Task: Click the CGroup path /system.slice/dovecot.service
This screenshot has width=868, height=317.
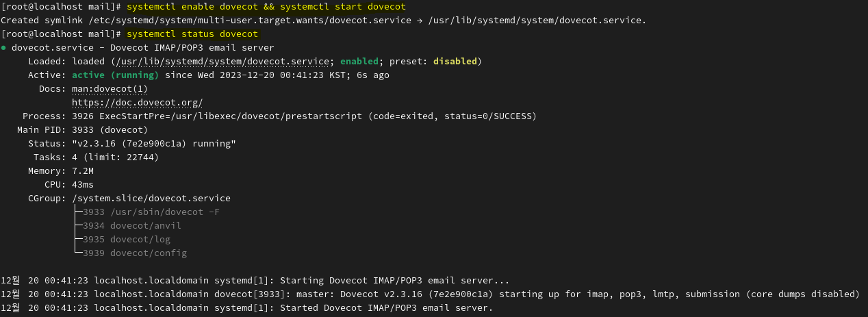Action: [151, 199]
